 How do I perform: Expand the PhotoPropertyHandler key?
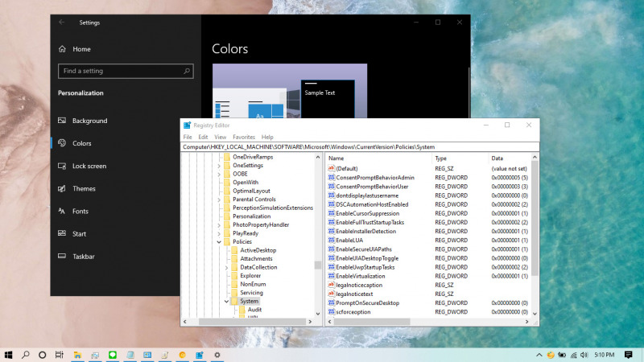tap(219, 225)
